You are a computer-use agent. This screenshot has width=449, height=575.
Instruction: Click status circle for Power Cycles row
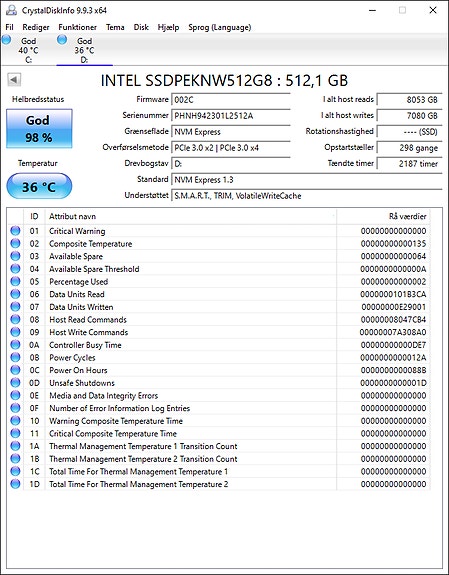pyautogui.click(x=15, y=357)
